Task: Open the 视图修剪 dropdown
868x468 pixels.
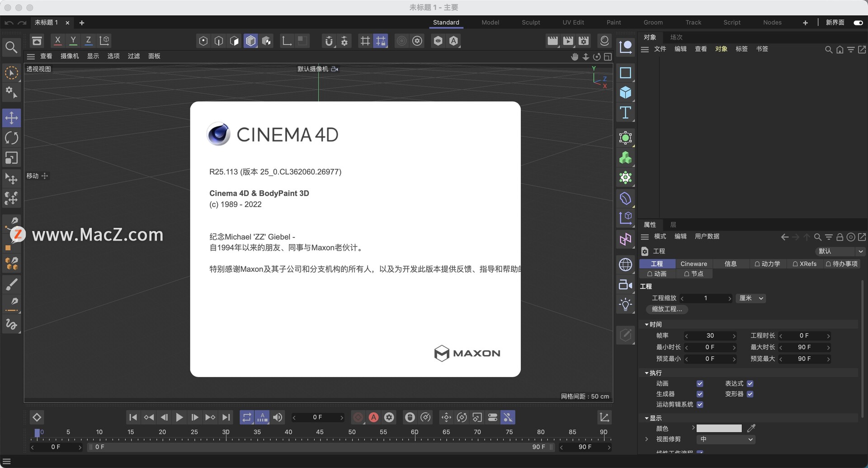Action: (726, 440)
